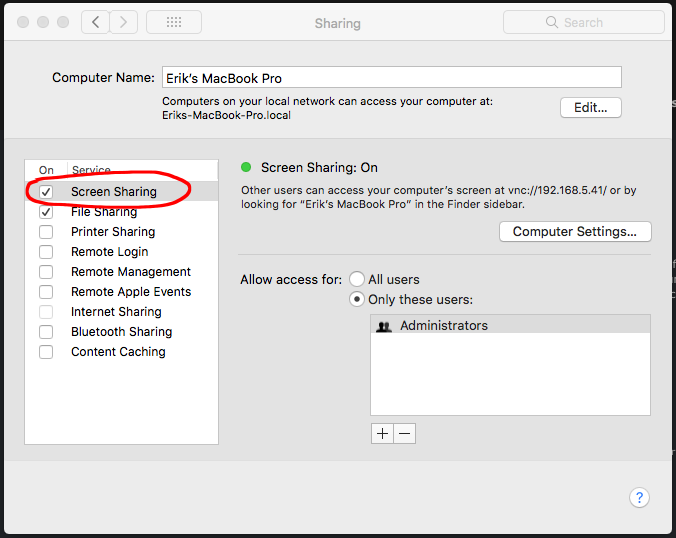Uncheck the Screen Sharing checkbox
Viewport: 676px width, 538px height.
46,192
